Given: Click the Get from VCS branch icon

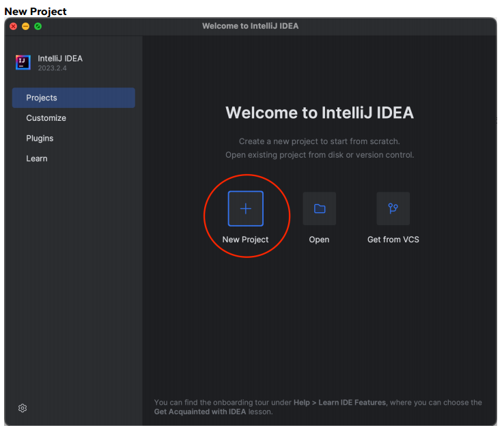Looking at the screenshot, I should point(393,209).
